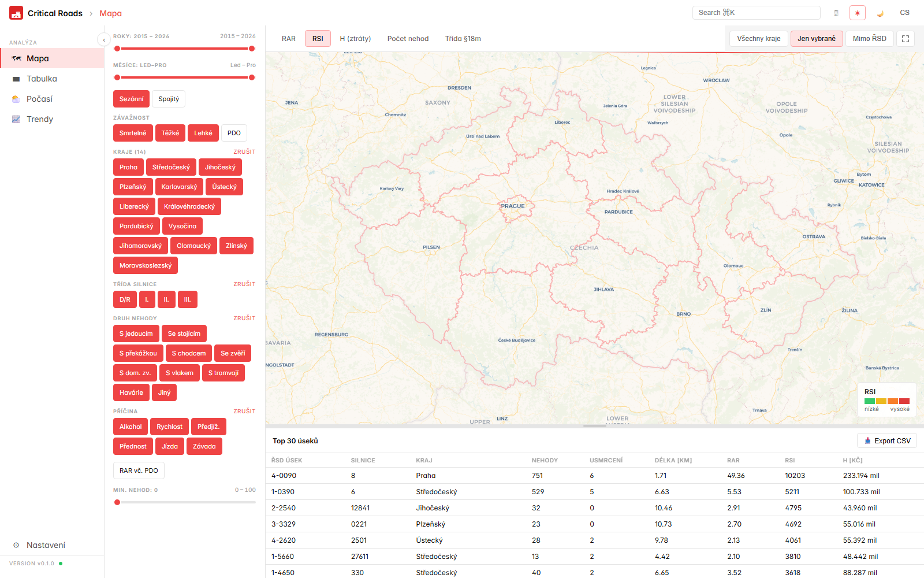Screen dimensions: 924x578
Task: Enable dark mode via the moon icon
Action: [881, 12]
